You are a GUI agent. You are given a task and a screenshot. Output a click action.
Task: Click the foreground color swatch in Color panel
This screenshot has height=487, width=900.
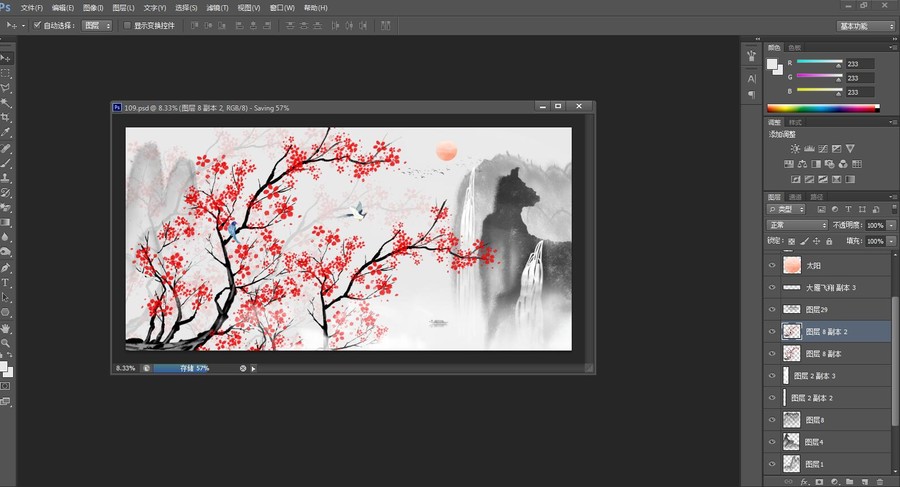(772, 64)
